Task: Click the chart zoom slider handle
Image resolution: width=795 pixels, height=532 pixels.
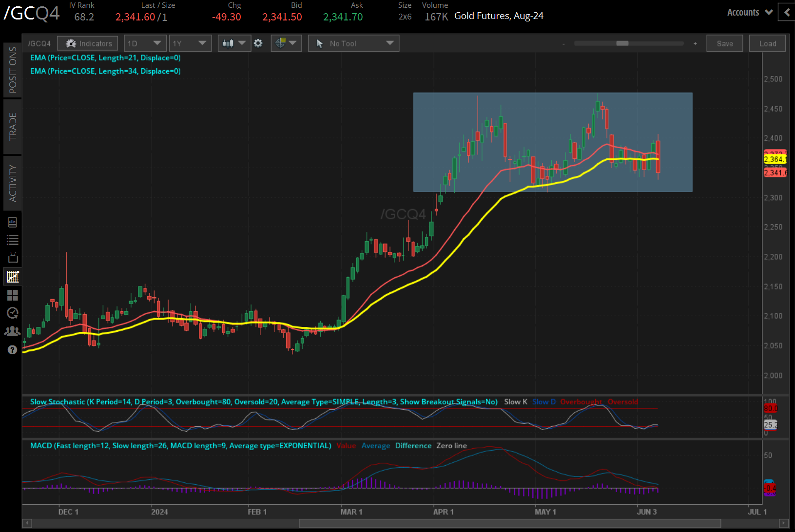Action: click(x=622, y=43)
